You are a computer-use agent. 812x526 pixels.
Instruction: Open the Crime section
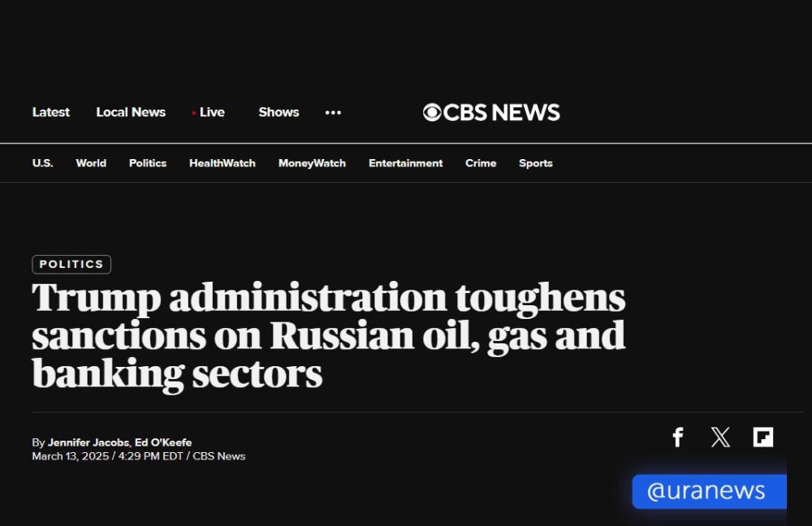(481, 163)
